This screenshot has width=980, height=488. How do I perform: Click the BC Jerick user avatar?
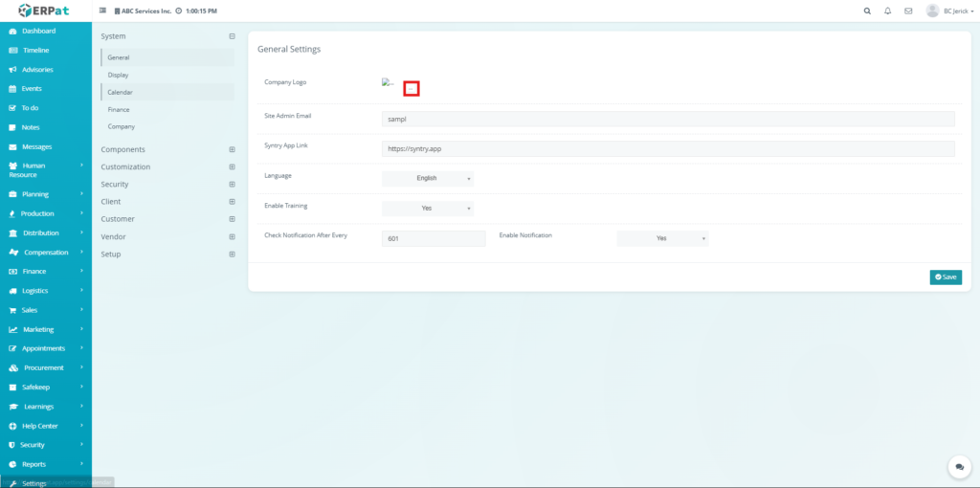pos(932,11)
